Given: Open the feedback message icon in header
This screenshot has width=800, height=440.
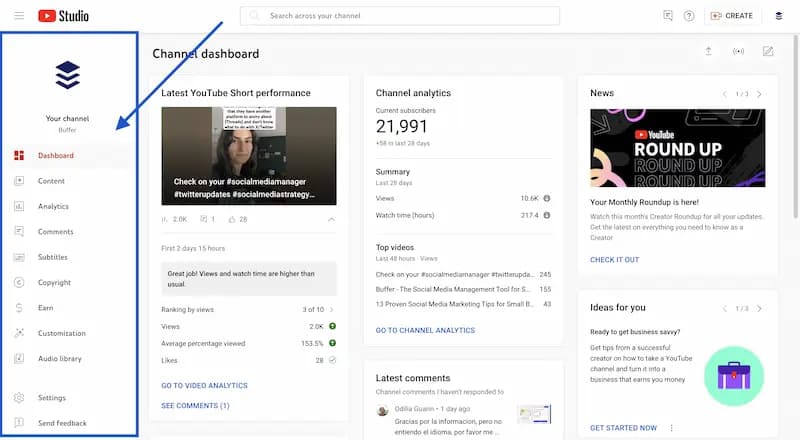Looking at the screenshot, I should point(668,16).
